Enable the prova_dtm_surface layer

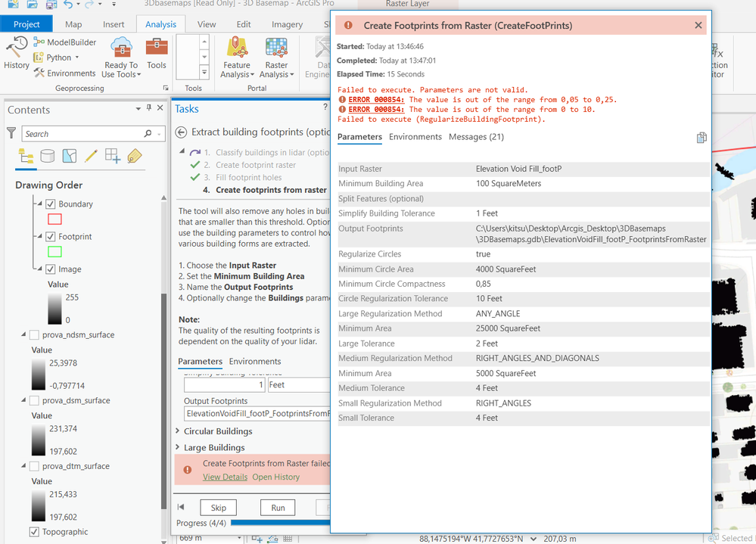point(34,466)
